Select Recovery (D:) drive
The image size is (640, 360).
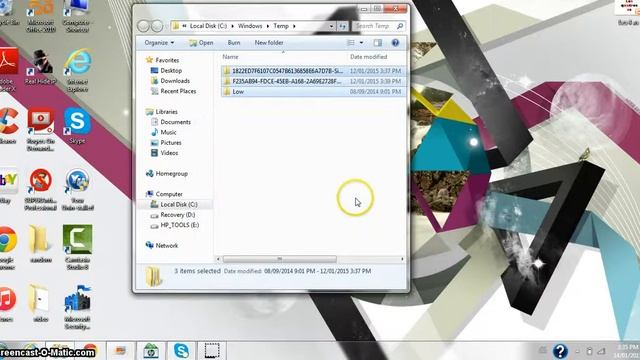(177, 215)
